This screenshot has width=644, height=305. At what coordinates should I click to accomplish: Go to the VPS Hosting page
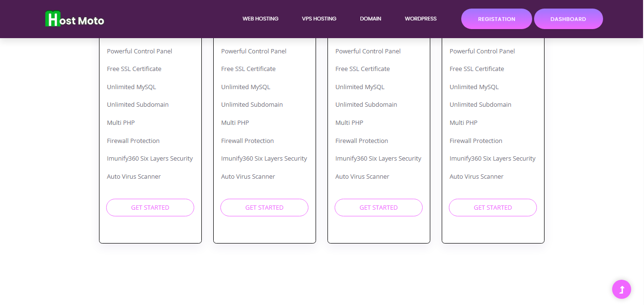pyautogui.click(x=319, y=19)
